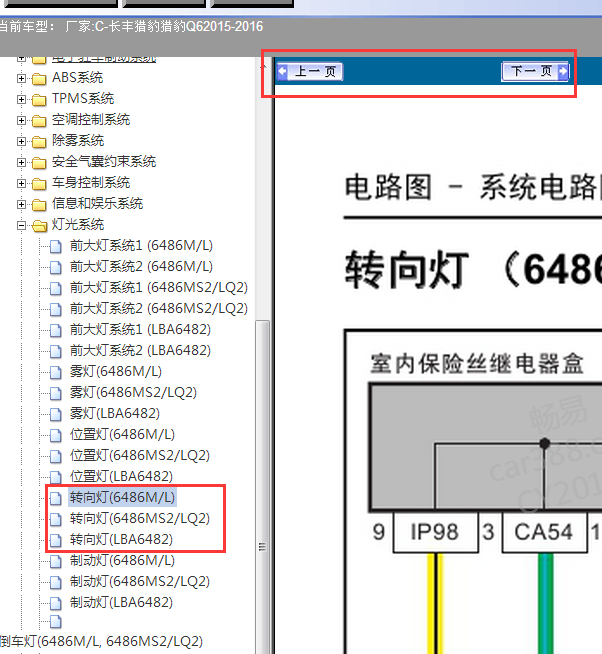
Task: Click the open 灯光系统 folder icon
Action: [40, 226]
